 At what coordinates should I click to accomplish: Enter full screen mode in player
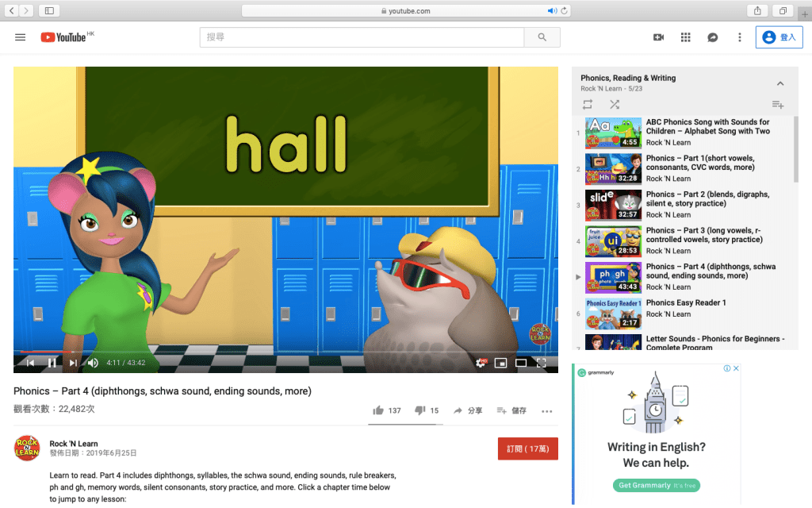coord(542,363)
